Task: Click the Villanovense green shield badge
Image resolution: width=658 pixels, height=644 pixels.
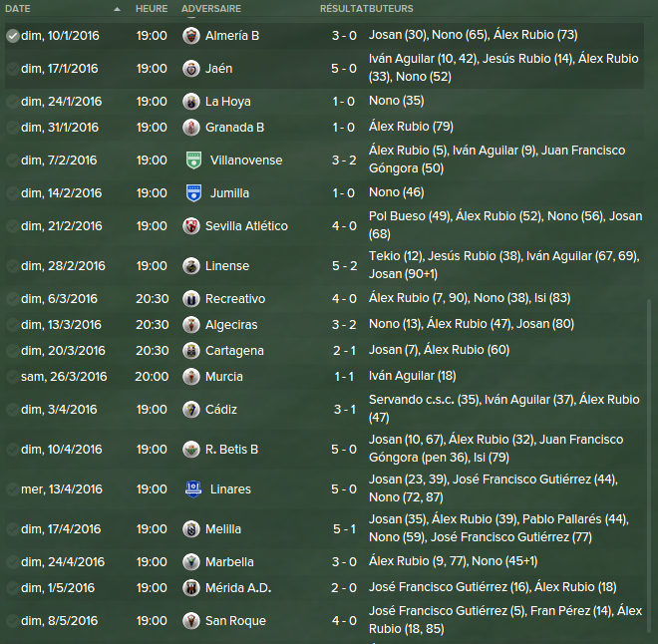Action: (193, 161)
